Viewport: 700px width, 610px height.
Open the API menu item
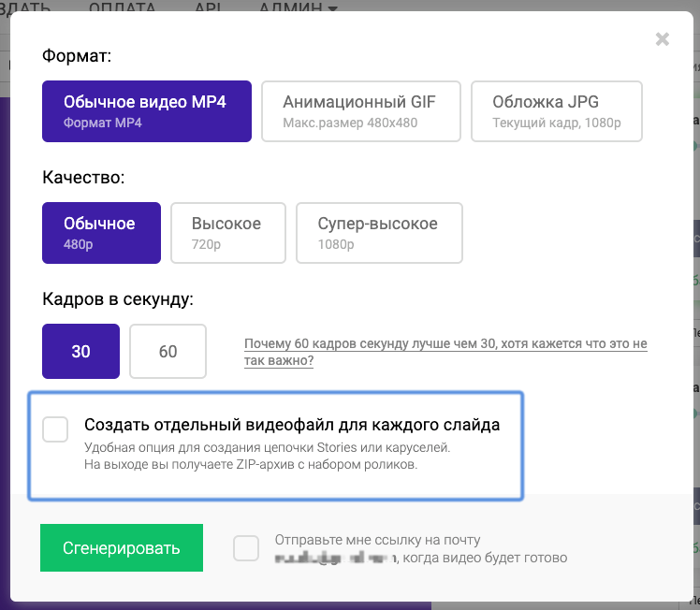coord(206,6)
